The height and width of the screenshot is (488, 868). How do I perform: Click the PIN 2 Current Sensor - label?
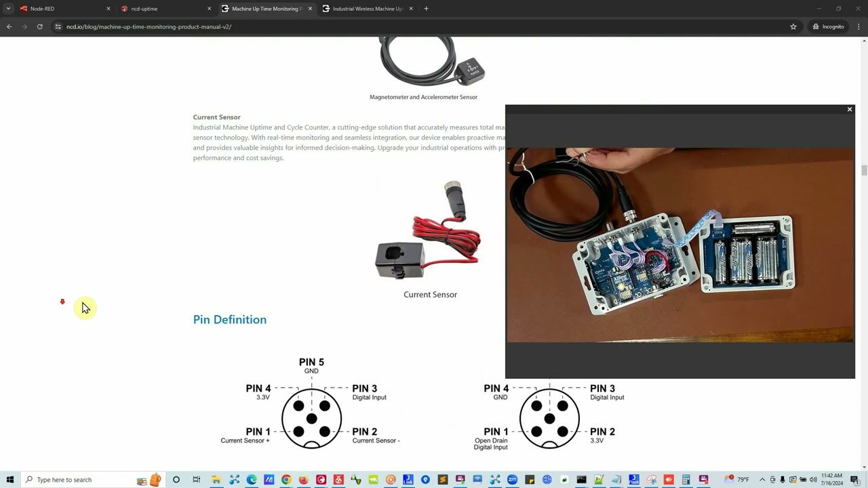376,435
